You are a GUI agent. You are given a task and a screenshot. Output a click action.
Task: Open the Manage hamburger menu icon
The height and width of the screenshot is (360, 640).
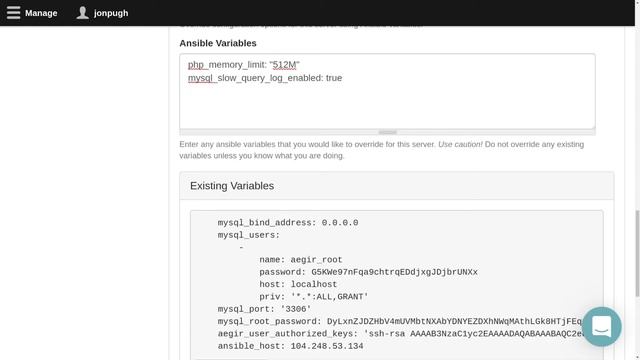[13, 13]
